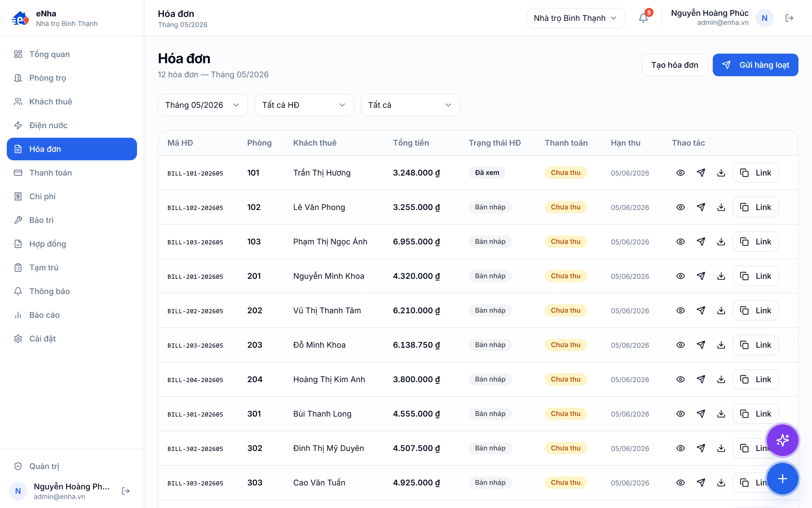The height and width of the screenshot is (508, 812).
Task: View invoice BILL-101-202605 with eye icon
Action: 680,173
